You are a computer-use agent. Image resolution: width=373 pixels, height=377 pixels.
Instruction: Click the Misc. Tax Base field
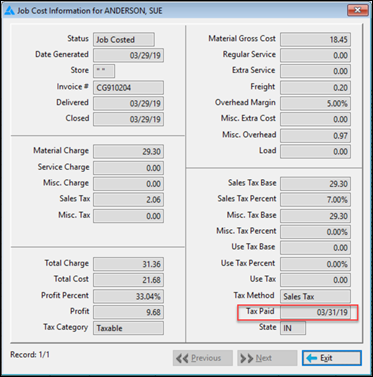click(x=315, y=216)
